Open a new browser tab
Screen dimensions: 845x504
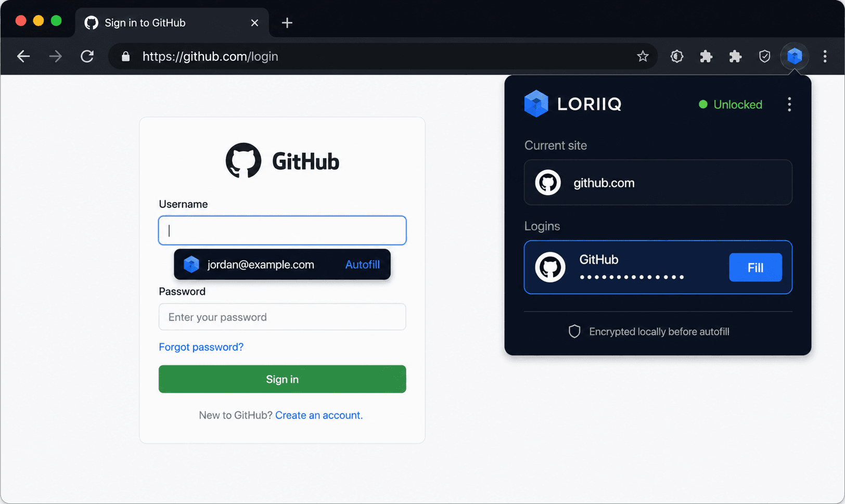pyautogui.click(x=287, y=23)
